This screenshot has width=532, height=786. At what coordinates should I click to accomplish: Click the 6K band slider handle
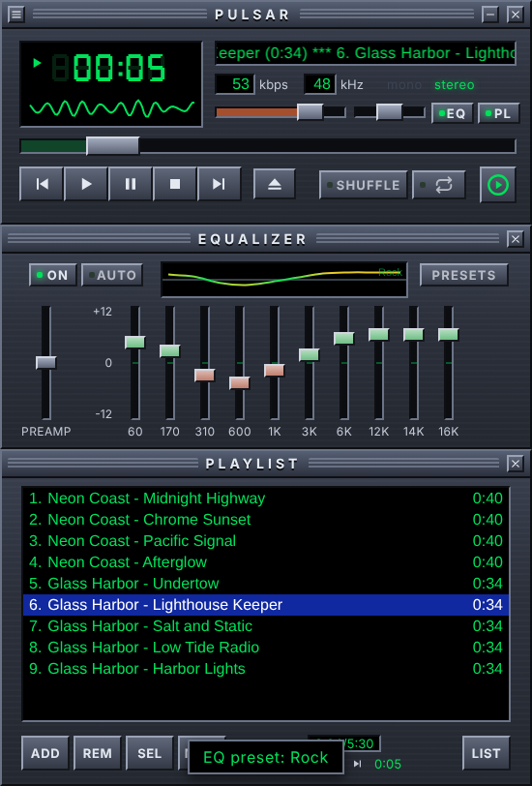(344, 339)
